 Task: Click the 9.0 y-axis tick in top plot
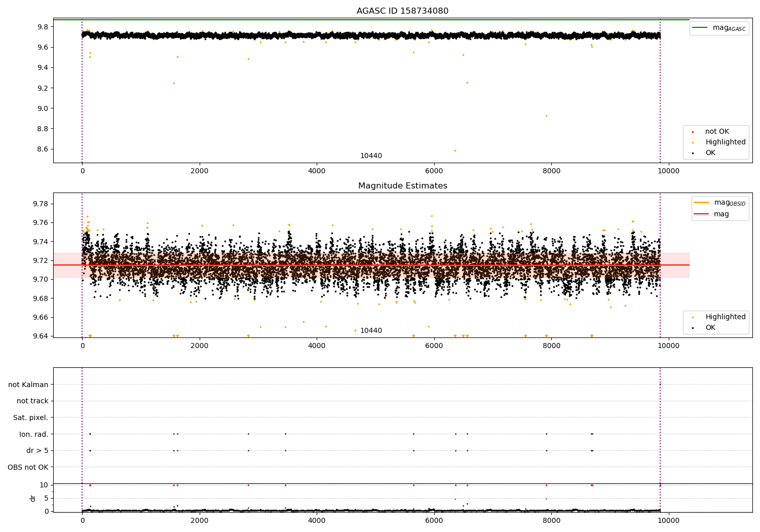[x=43, y=108]
